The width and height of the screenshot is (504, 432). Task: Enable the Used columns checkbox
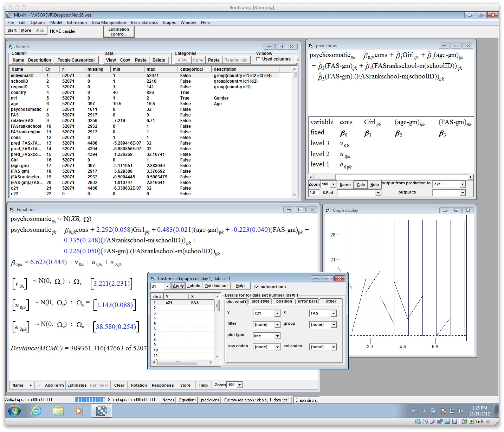(x=258, y=59)
